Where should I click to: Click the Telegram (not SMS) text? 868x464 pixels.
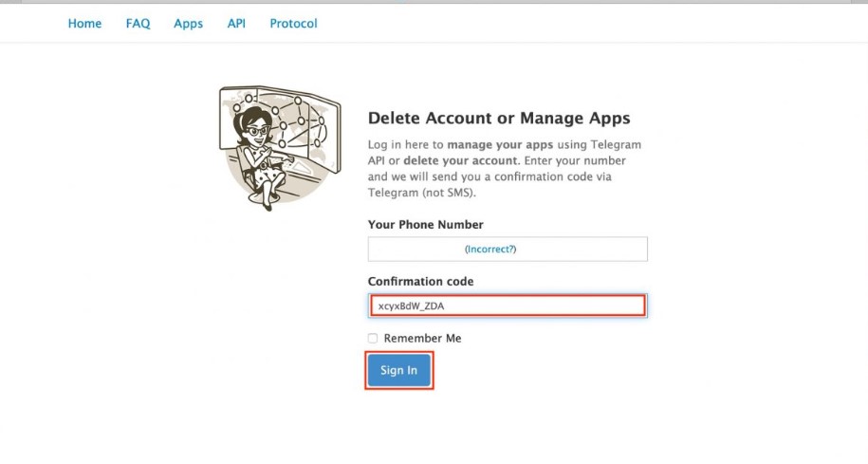point(422,193)
